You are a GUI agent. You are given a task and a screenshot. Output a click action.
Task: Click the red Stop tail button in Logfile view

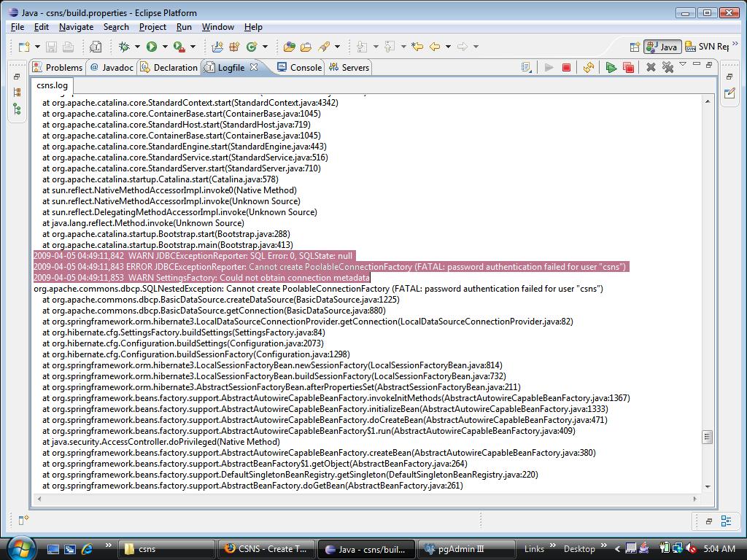[x=566, y=67]
